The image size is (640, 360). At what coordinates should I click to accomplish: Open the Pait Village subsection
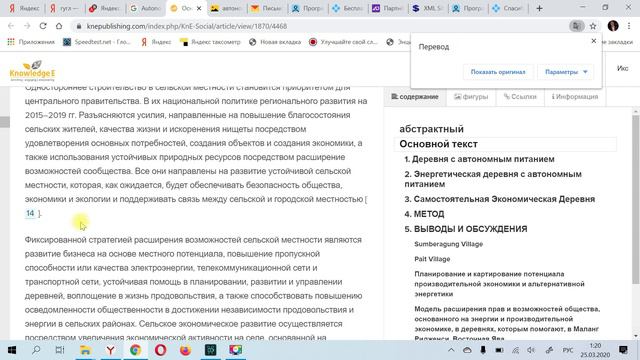432,259
